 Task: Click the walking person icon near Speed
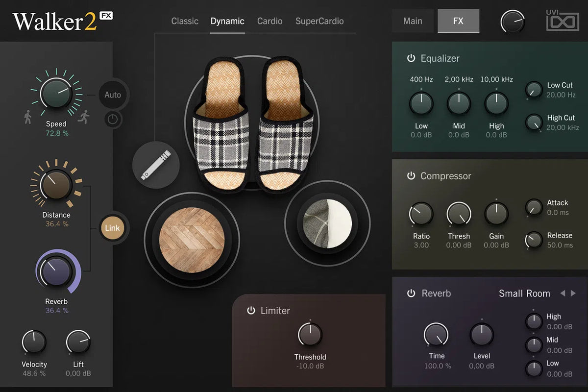(27, 118)
